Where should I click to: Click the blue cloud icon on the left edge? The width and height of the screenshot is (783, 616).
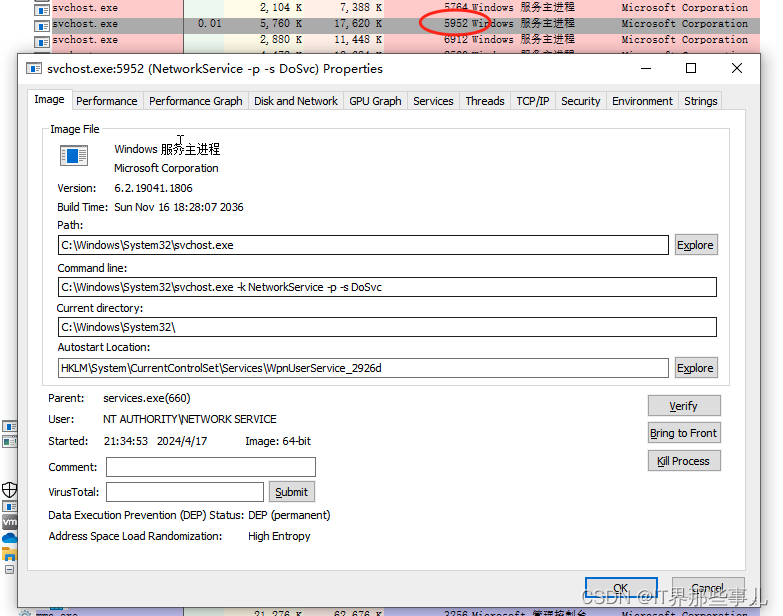[9, 538]
